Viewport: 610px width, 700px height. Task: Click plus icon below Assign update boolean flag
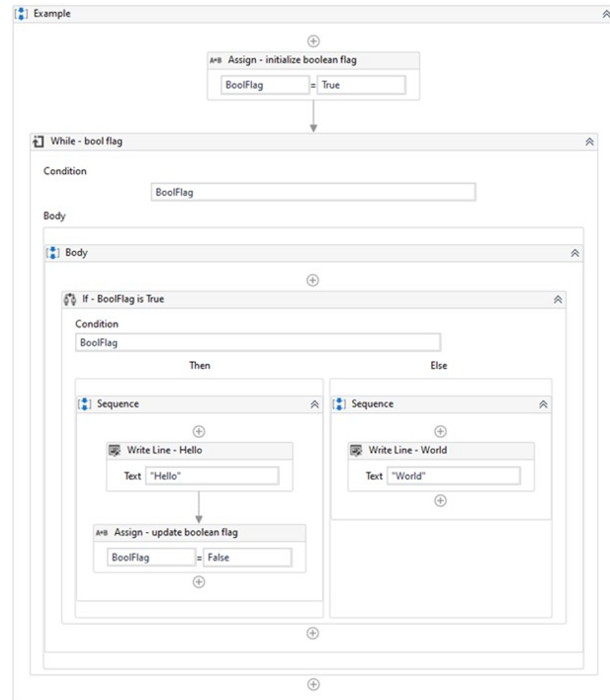(x=199, y=582)
